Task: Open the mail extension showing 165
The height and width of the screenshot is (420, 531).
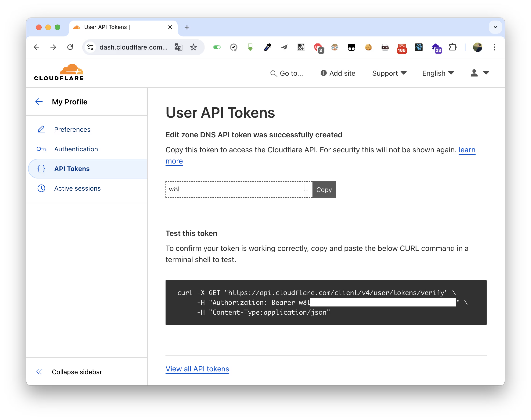Action: [402, 48]
